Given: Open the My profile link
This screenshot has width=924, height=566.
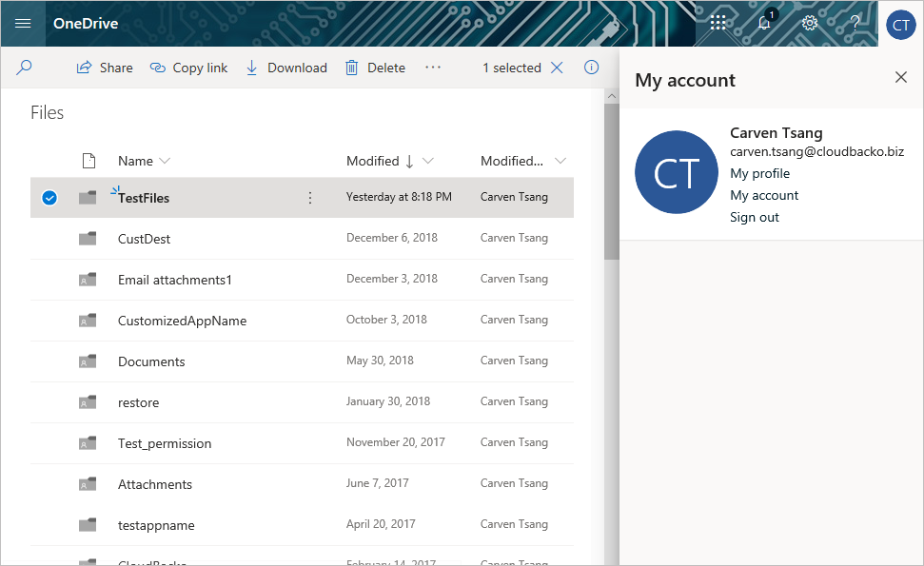Looking at the screenshot, I should point(759,173).
